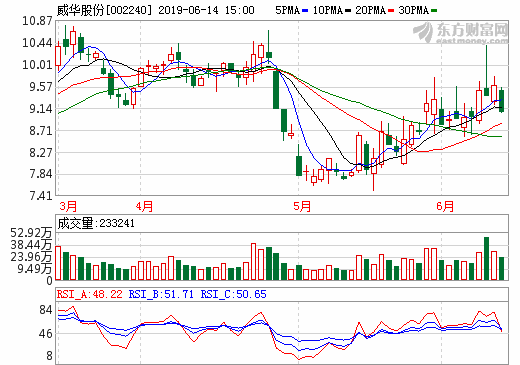Click the 10.87 price axis label
Viewport: 520px width, 365px height.
37,21
